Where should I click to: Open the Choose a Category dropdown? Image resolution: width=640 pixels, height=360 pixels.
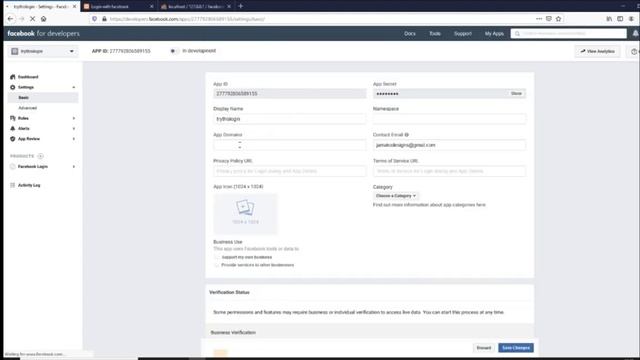[x=396, y=196]
